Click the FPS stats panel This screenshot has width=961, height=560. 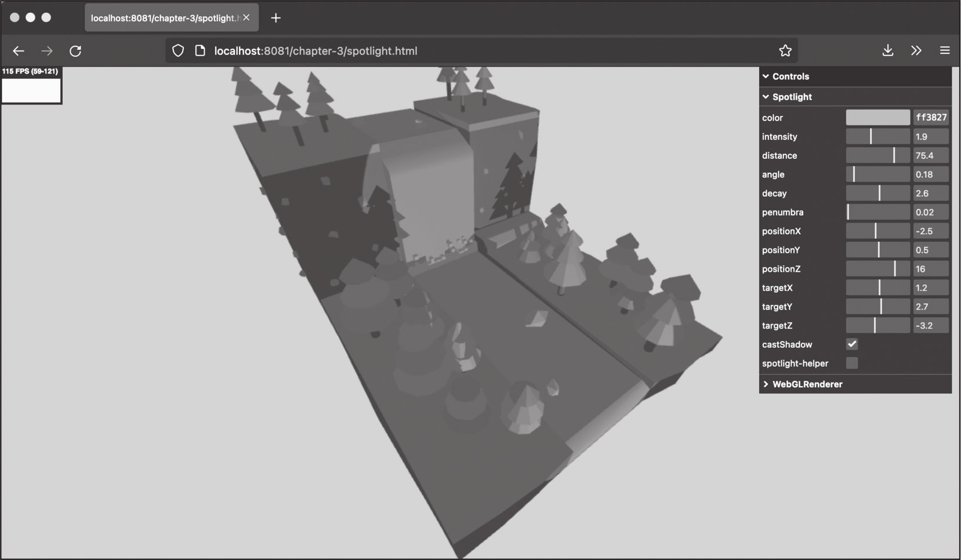tap(31, 85)
